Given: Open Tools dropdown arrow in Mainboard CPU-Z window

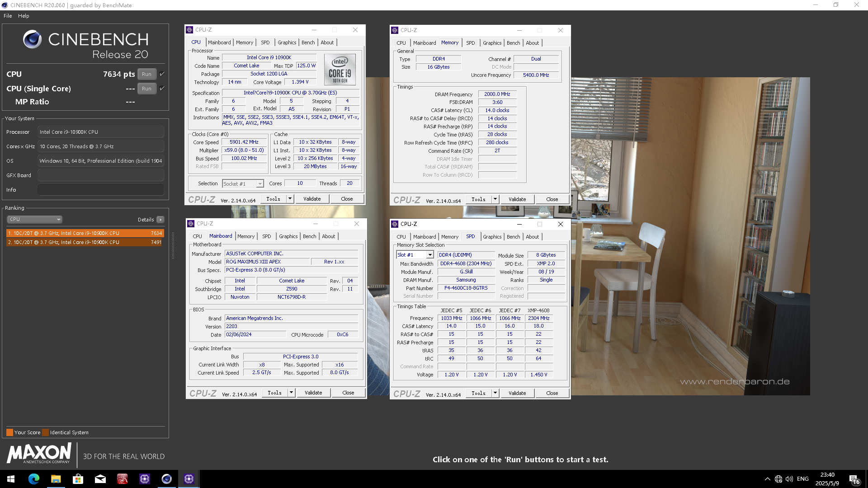Looking at the screenshot, I should 292,393.
